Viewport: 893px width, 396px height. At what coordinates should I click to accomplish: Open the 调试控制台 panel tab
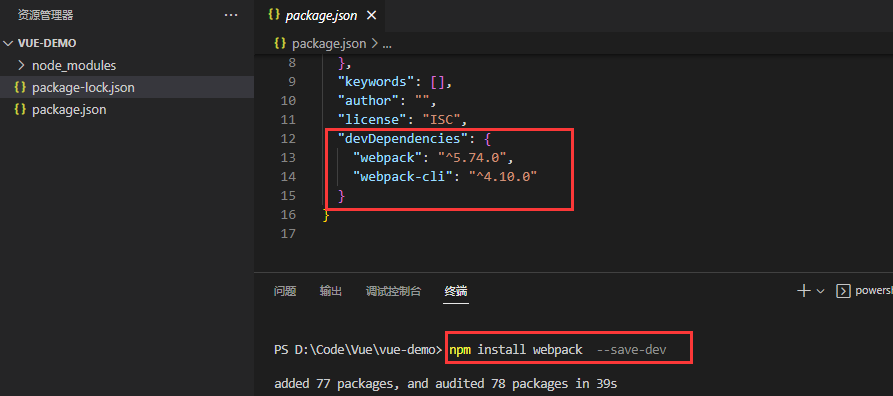393,291
